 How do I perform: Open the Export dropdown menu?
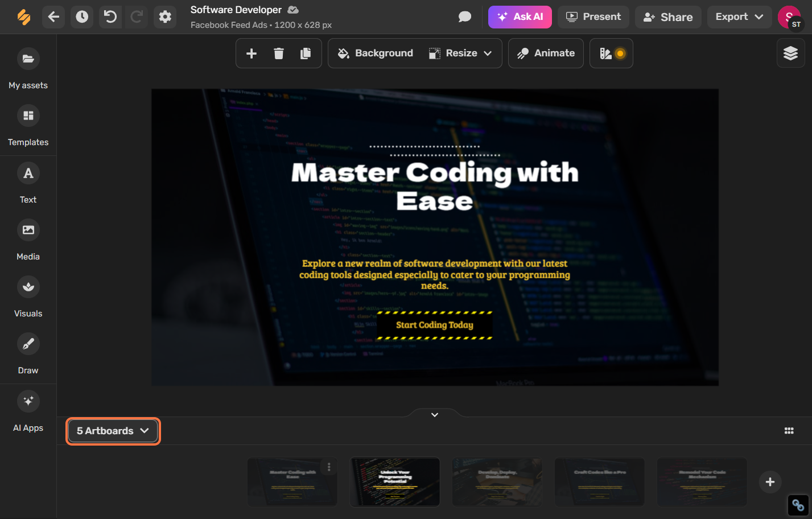(739, 17)
